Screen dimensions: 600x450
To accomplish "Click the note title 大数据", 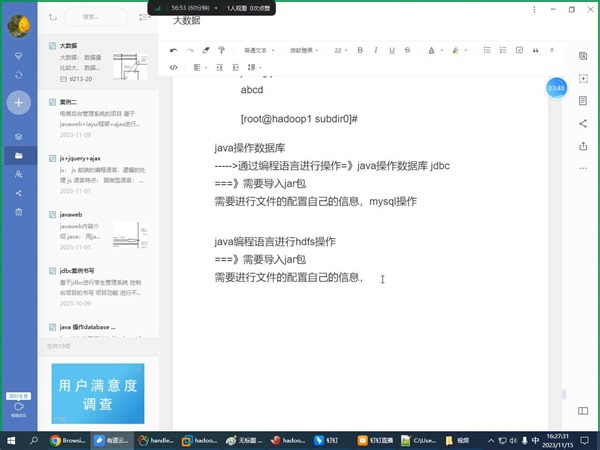I will tap(187, 21).
